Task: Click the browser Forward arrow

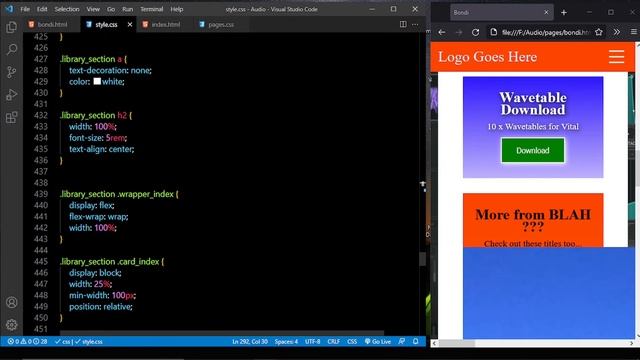Action: [x=459, y=32]
